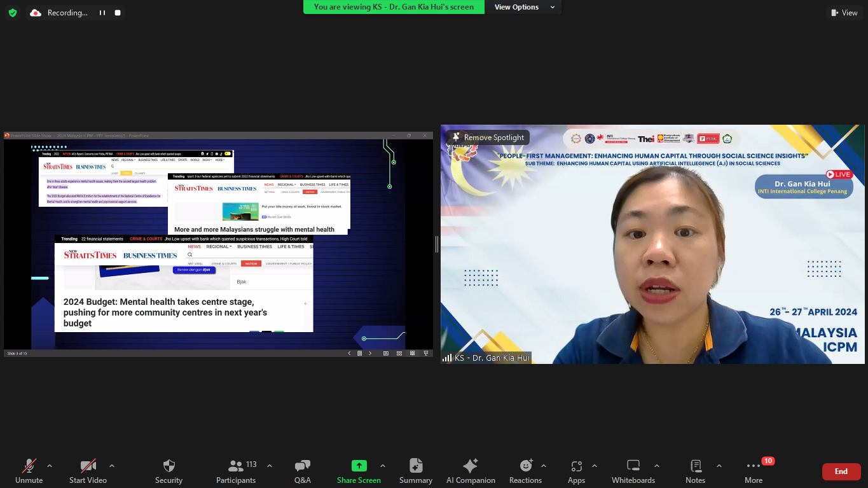The height and width of the screenshot is (488, 868).
Task: Open the Participants panel
Action: click(x=236, y=471)
